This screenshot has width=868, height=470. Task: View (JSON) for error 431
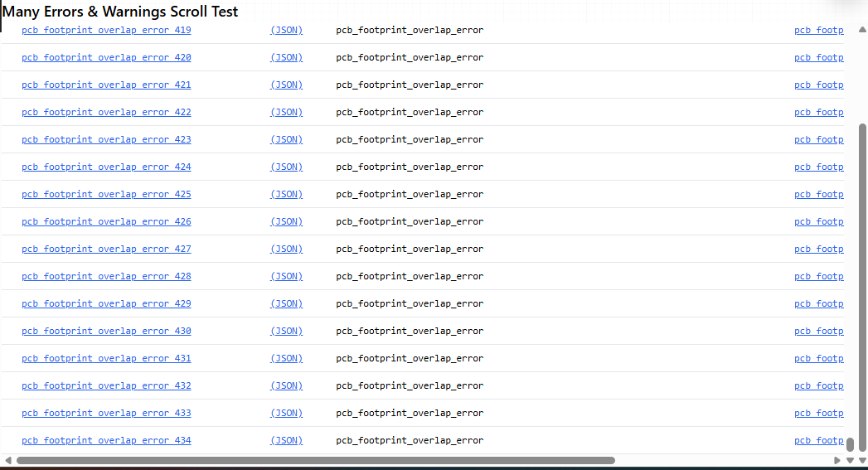coord(286,358)
